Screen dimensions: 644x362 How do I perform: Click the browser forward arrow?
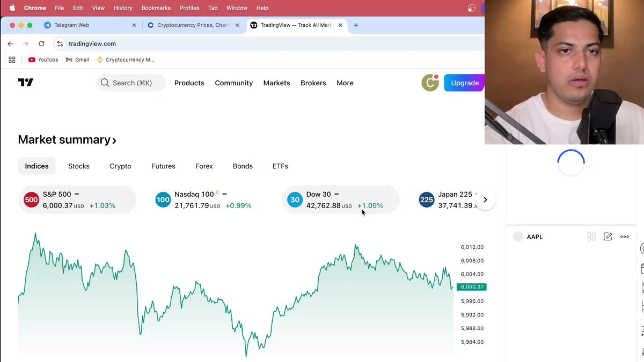[25, 44]
